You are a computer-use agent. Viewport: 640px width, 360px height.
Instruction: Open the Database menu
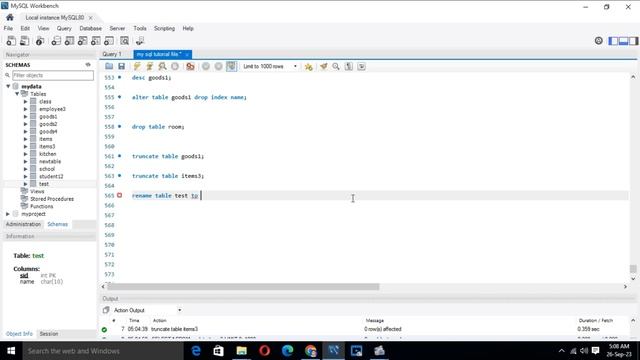click(x=91, y=28)
